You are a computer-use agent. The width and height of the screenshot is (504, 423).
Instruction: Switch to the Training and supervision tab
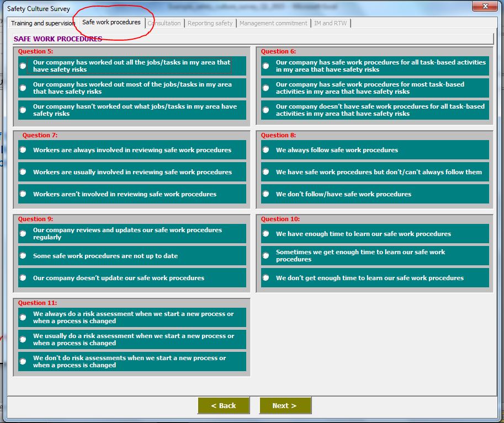tap(42, 23)
